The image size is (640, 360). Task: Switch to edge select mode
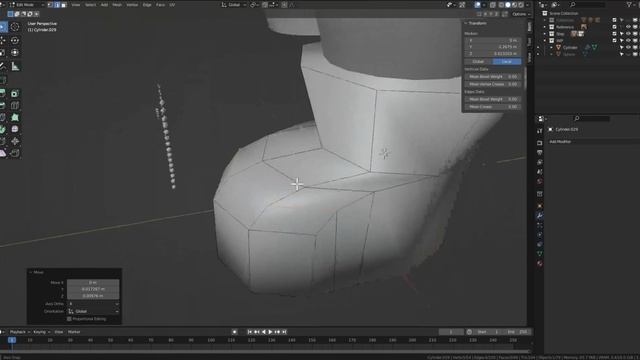(x=57, y=5)
